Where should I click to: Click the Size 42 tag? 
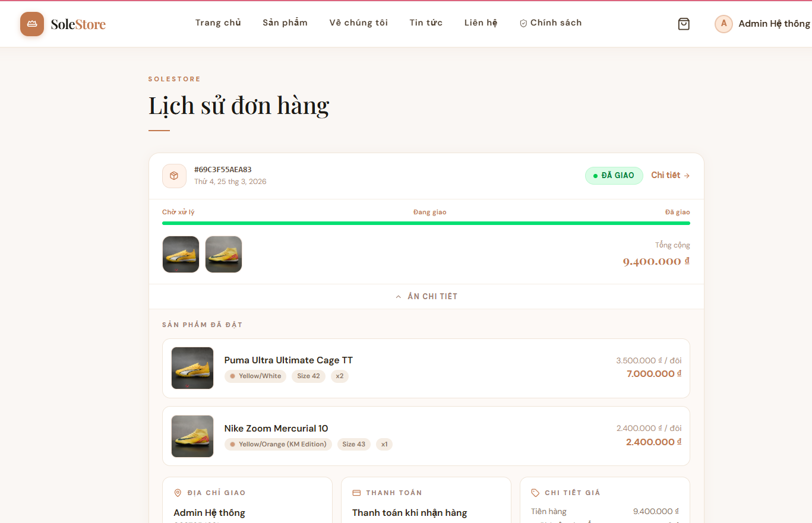(x=308, y=376)
